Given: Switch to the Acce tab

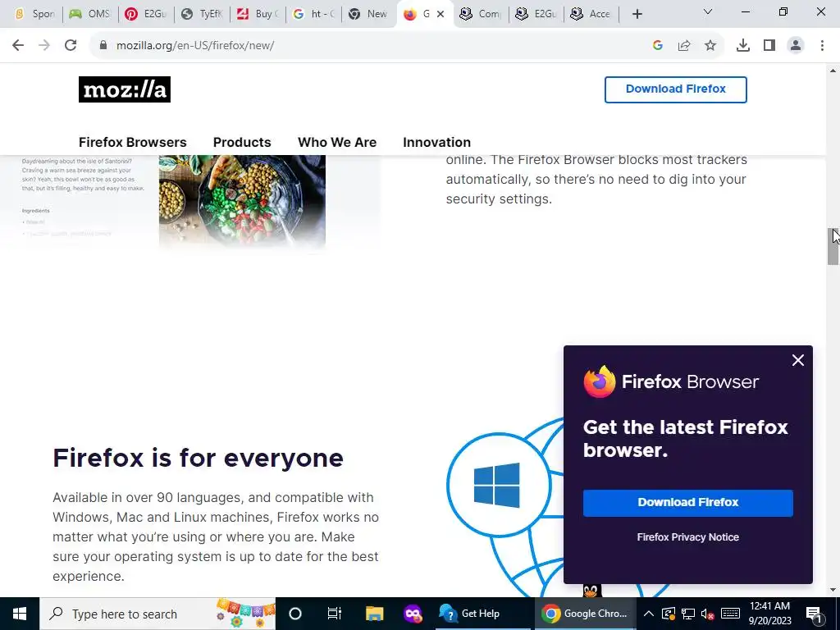Looking at the screenshot, I should pyautogui.click(x=591, y=15).
